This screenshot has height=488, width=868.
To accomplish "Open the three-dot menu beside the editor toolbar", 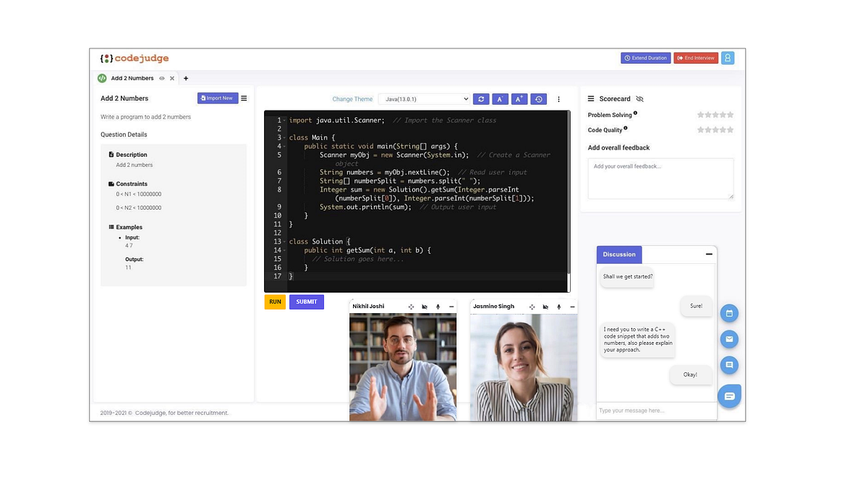I will 558,99.
